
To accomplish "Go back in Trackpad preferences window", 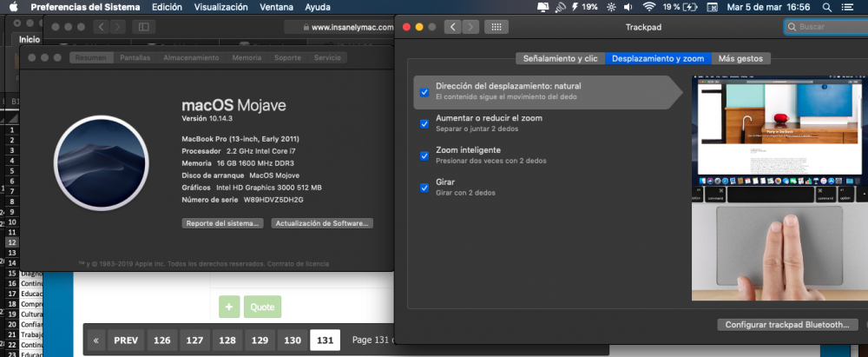I will (x=452, y=27).
